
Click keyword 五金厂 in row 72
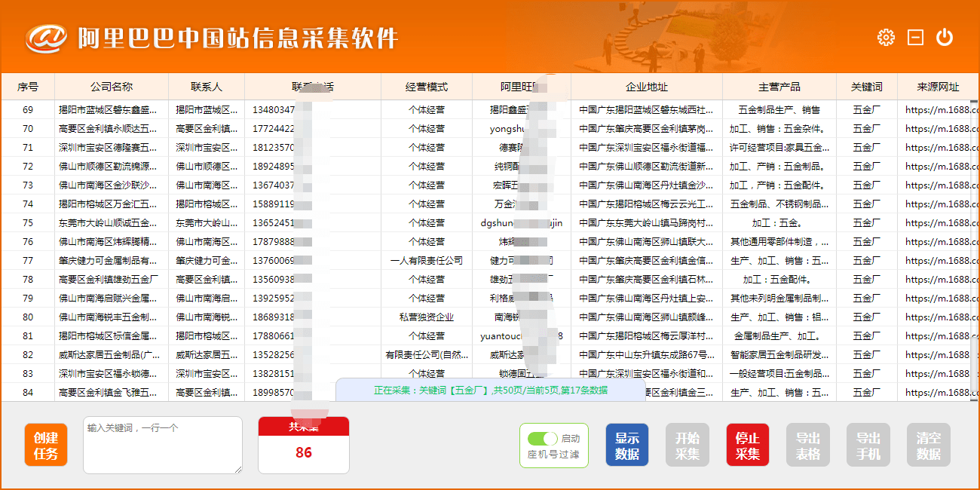tap(867, 166)
